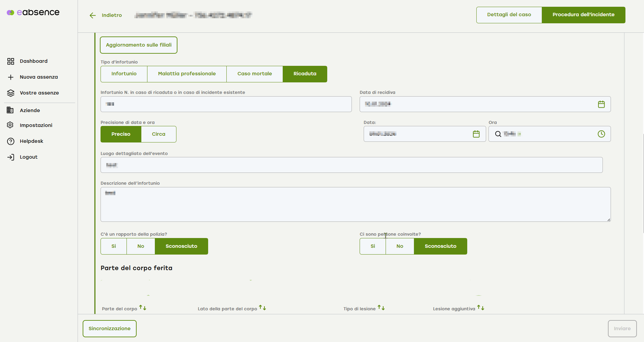
Task: Sort by Parte del corpo arrows
Action: tap(143, 308)
